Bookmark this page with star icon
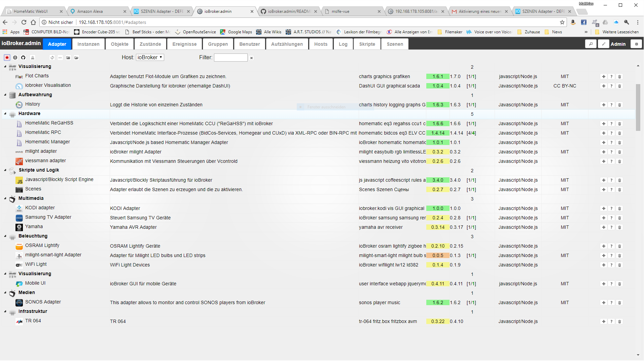644x361 pixels. click(x=562, y=22)
